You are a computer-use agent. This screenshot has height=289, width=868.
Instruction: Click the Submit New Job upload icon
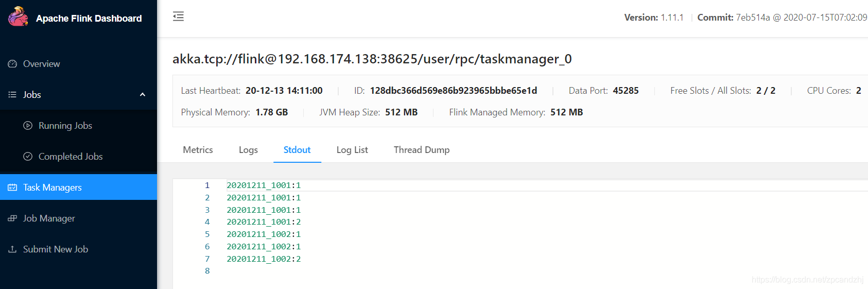[x=12, y=249]
